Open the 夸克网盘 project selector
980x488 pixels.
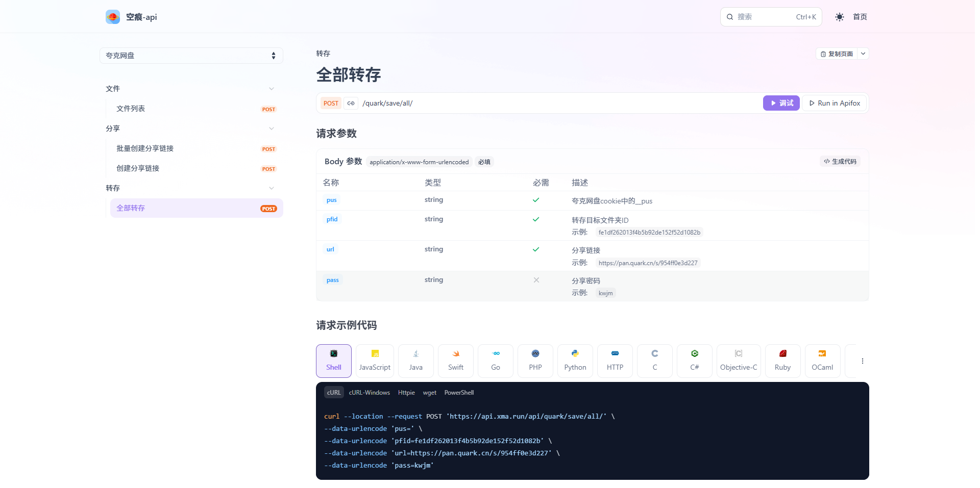(191, 55)
